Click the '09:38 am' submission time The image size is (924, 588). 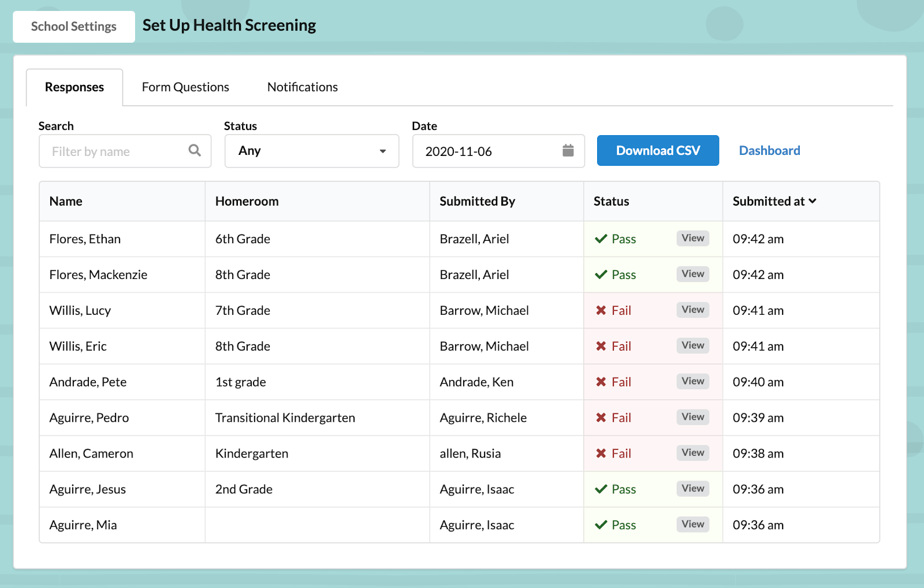coord(758,454)
